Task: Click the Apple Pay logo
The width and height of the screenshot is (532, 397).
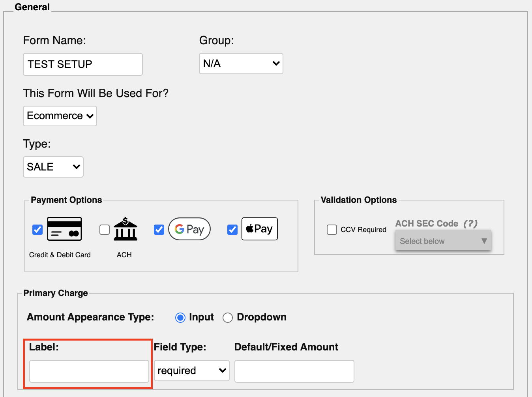Action: coord(259,229)
